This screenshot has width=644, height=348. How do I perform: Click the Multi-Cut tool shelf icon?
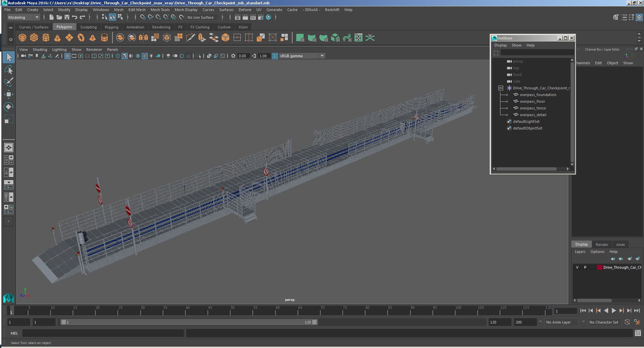click(x=190, y=38)
